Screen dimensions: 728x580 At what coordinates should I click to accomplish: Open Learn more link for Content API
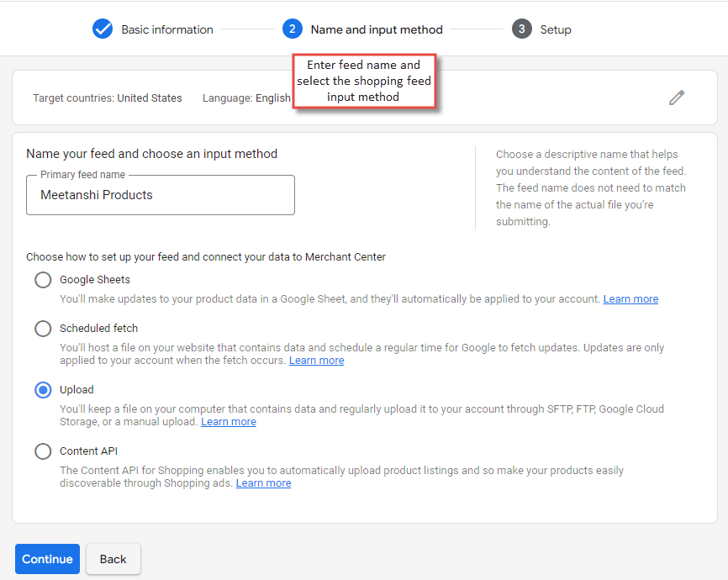click(263, 483)
